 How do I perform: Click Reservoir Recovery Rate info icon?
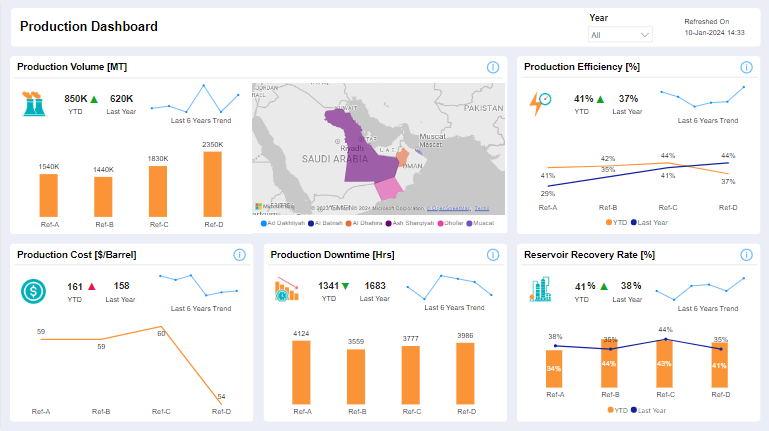(746, 255)
